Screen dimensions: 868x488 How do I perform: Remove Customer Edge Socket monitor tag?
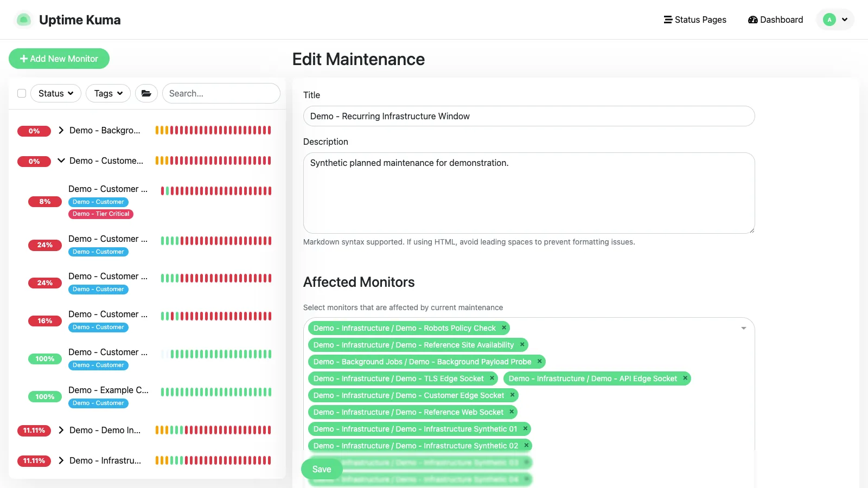tap(512, 395)
